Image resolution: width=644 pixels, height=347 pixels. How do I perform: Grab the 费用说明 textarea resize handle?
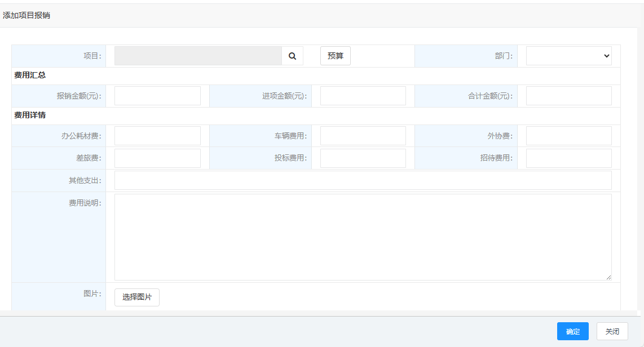pos(608,277)
